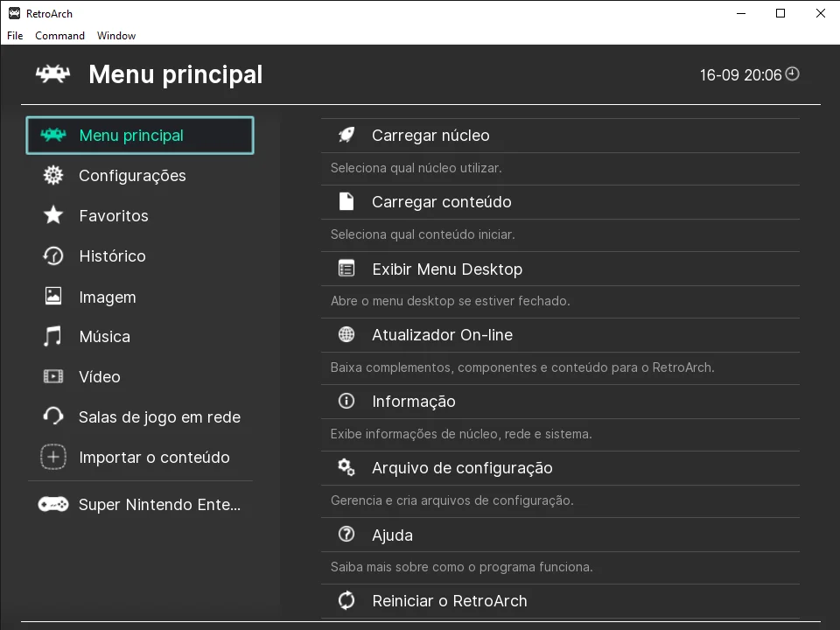The height and width of the screenshot is (630, 840).
Task: Click the date and time 16-09 20:06
Action: pyautogui.click(x=741, y=75)
